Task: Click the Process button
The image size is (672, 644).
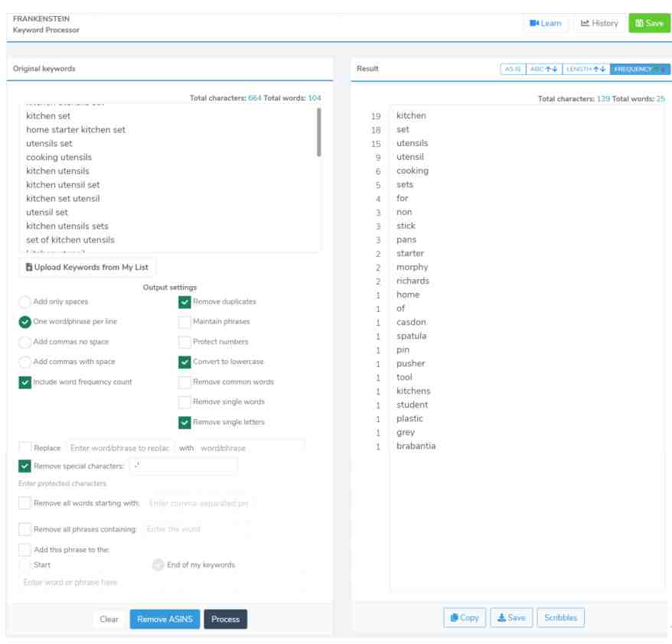Action: click(x=226, y=620)
